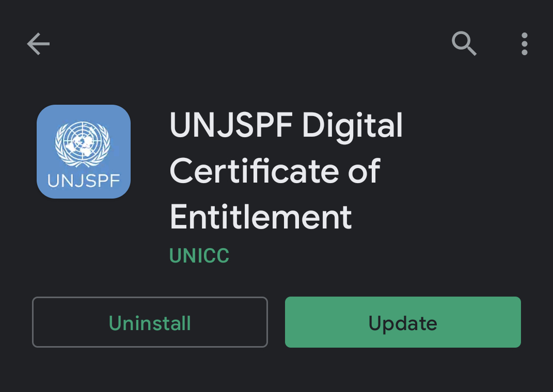Screen dimensions: 553x392
Task: Uninstall the UNJSPF app
Action: [150, 322]
